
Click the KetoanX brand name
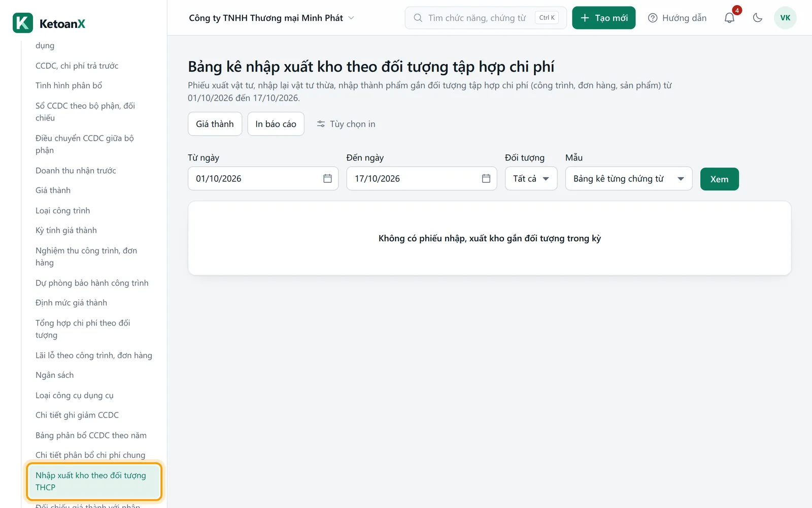(62, 24)
